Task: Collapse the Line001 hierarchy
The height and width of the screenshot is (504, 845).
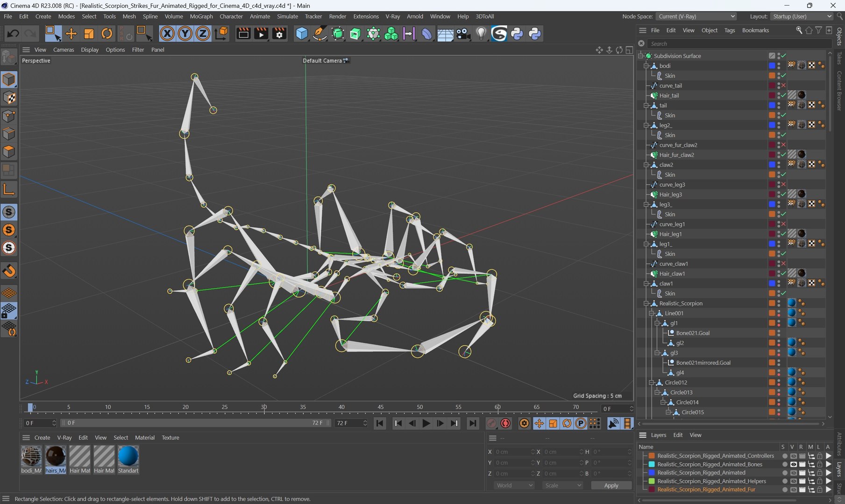Action: point(652,313)
